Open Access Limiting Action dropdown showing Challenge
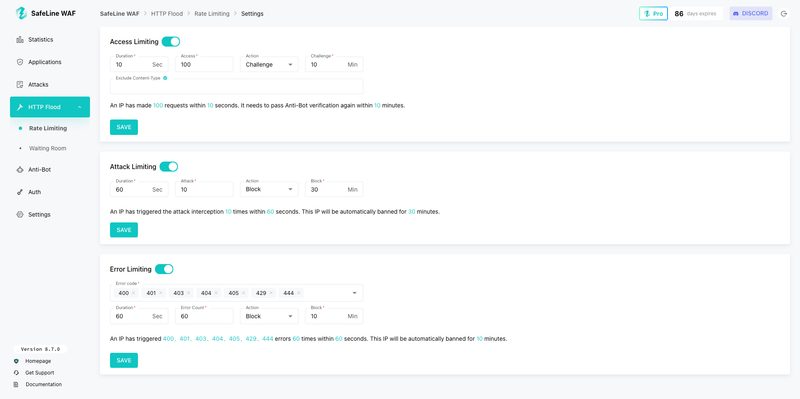 pos(269,64)
